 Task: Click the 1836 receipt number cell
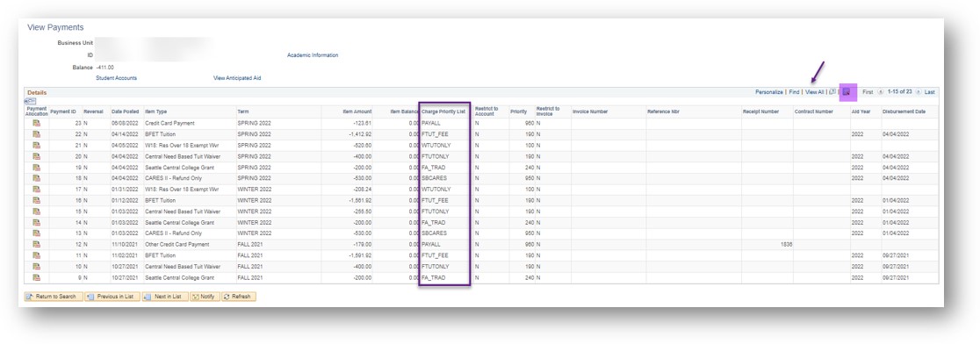tap(786, 244)
